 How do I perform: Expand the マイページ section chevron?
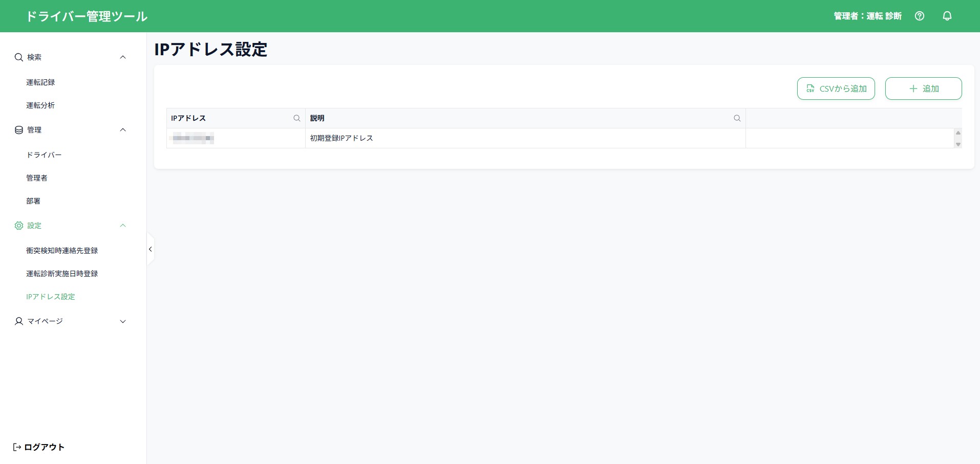[x=123, y=321]
